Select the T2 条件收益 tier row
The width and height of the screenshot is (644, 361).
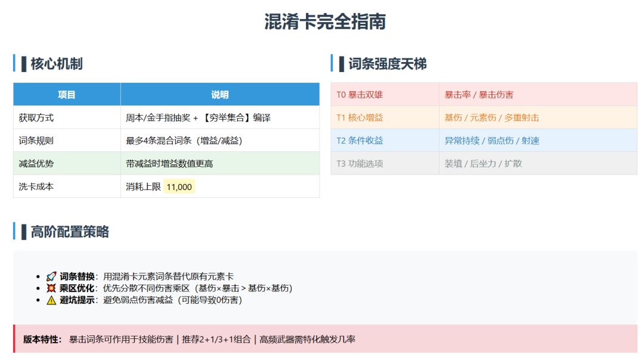(x=484, y=141)
